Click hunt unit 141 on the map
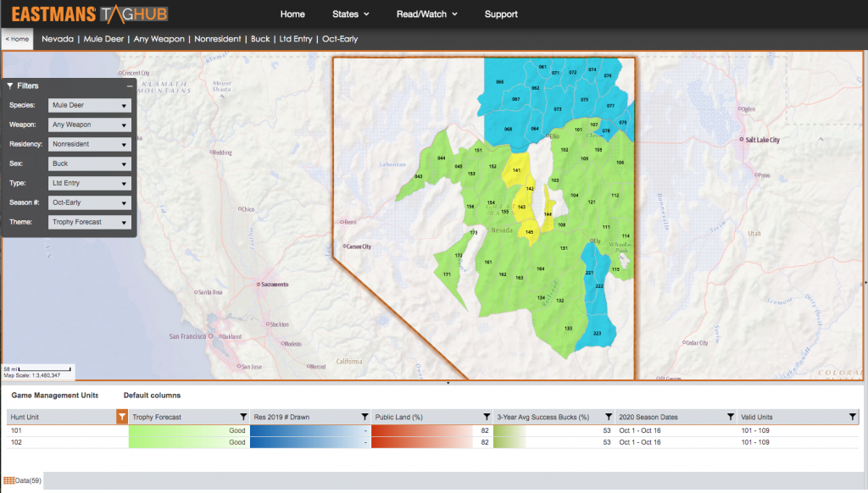Screen dimensions: 868x493 (x=516, y=170)
